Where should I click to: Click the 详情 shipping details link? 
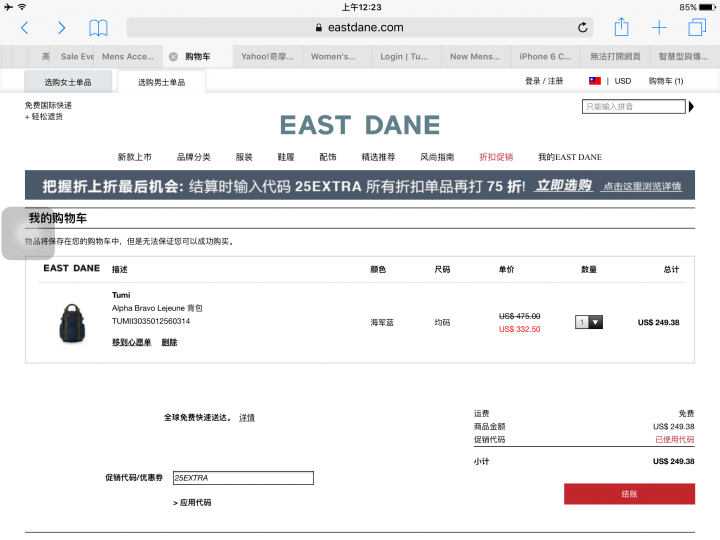point(247,417)
